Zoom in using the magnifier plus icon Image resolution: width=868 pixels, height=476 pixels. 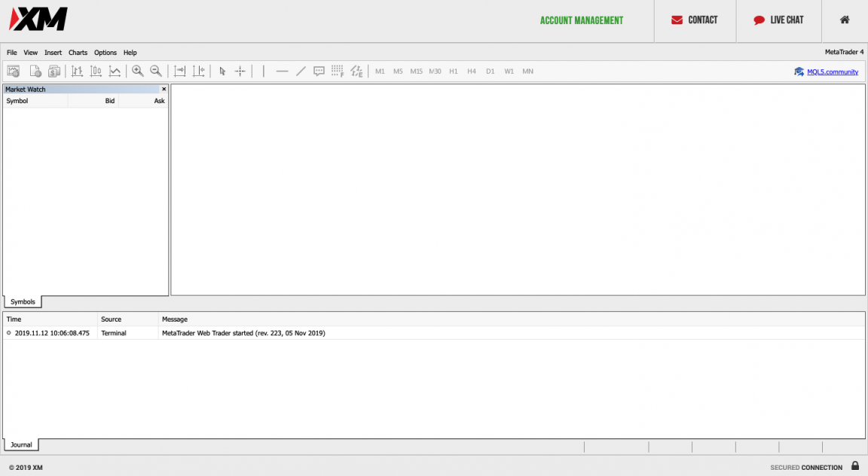pyautogui.click(x=138, y=71)
